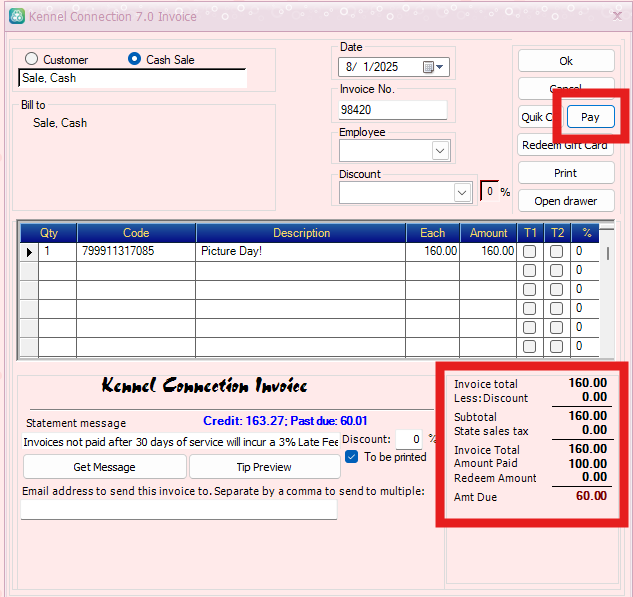This screenshot has height=597, width=633.
Task: Click the Kennel Connection app icon in title bar
Action: pos(17,16)
